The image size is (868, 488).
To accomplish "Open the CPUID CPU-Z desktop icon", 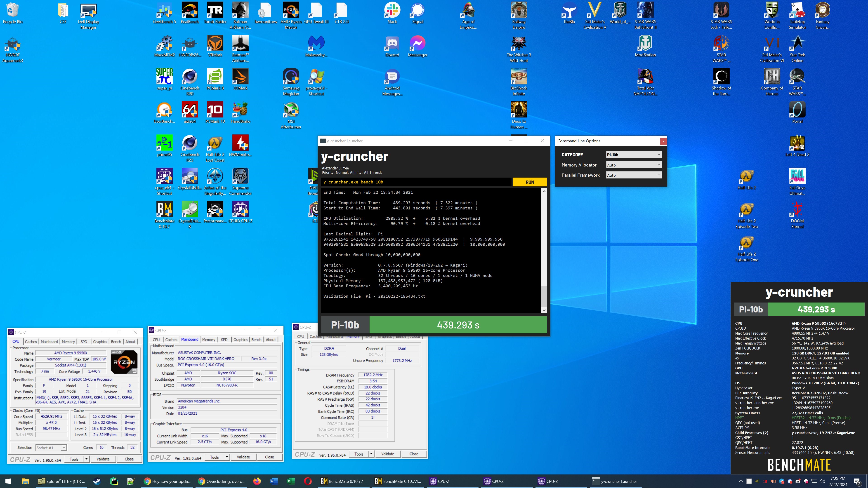I will (240, 212).
